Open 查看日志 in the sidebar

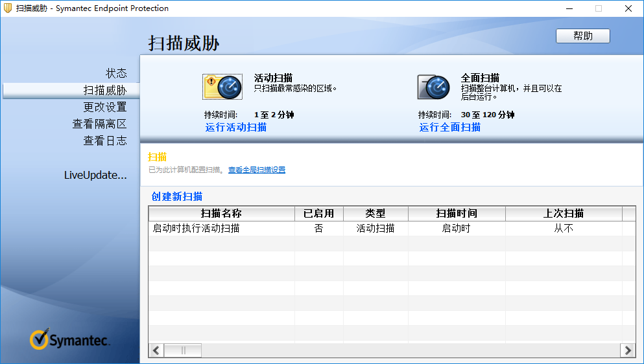(x=105, y=141)
